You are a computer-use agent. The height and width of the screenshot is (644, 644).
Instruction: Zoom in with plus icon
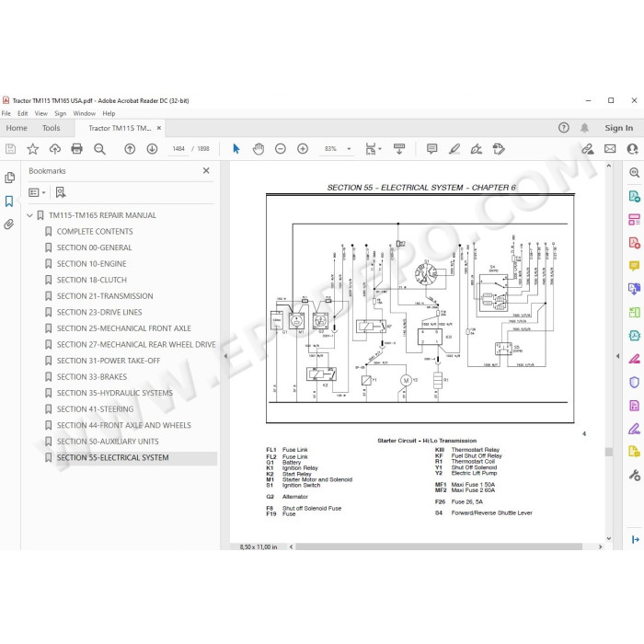click(303, 149)
